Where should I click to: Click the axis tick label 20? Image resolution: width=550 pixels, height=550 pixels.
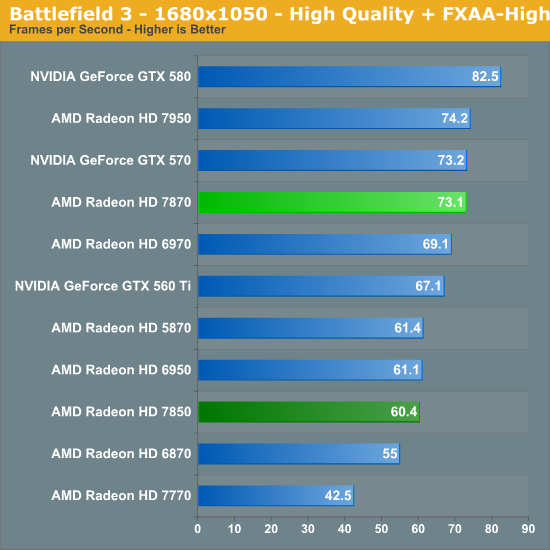(x=271, y=529)
